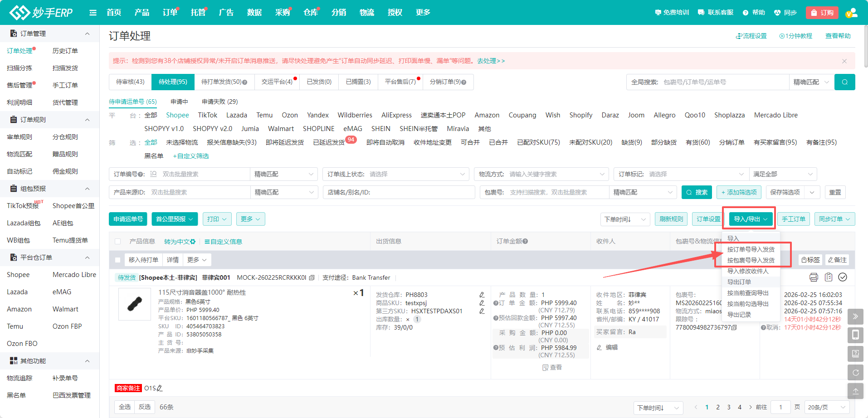Click the global search magnifier button
868x418 pixels.
point(844,82)
